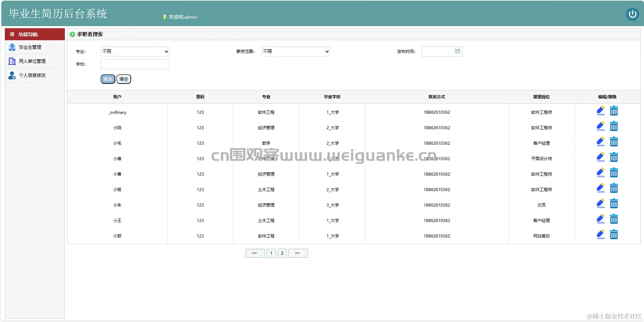Open 用人单位管理 menu item

coord(35,61)
